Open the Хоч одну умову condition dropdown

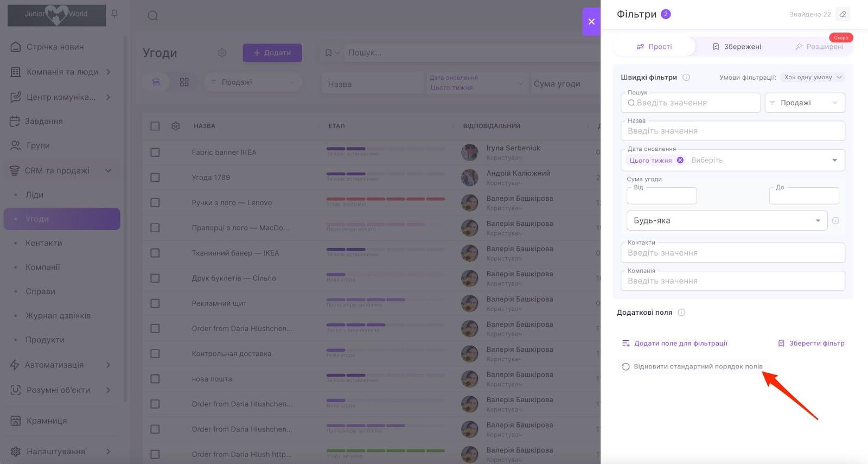(812, 77)
